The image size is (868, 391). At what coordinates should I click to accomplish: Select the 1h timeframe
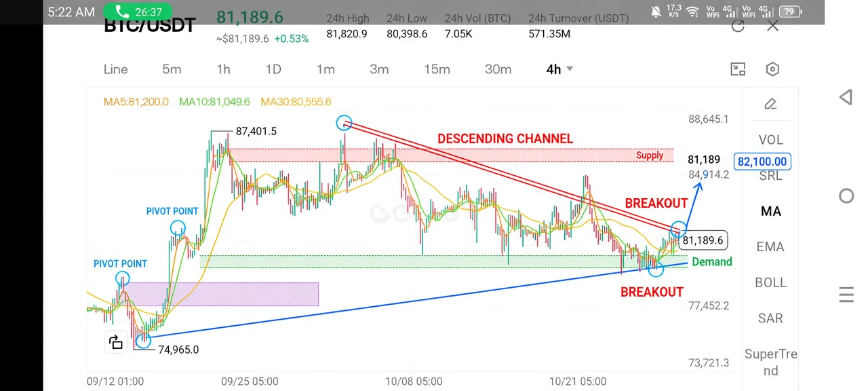coord(223,69)
